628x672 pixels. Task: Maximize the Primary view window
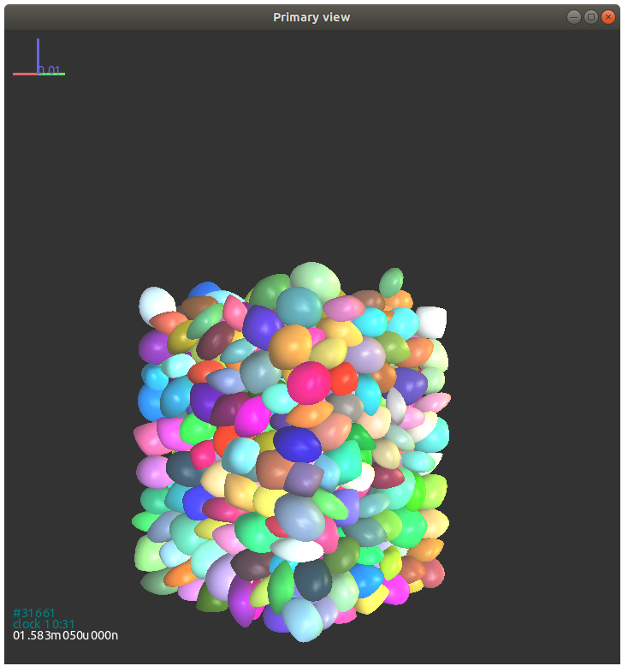tap(590, 17)
